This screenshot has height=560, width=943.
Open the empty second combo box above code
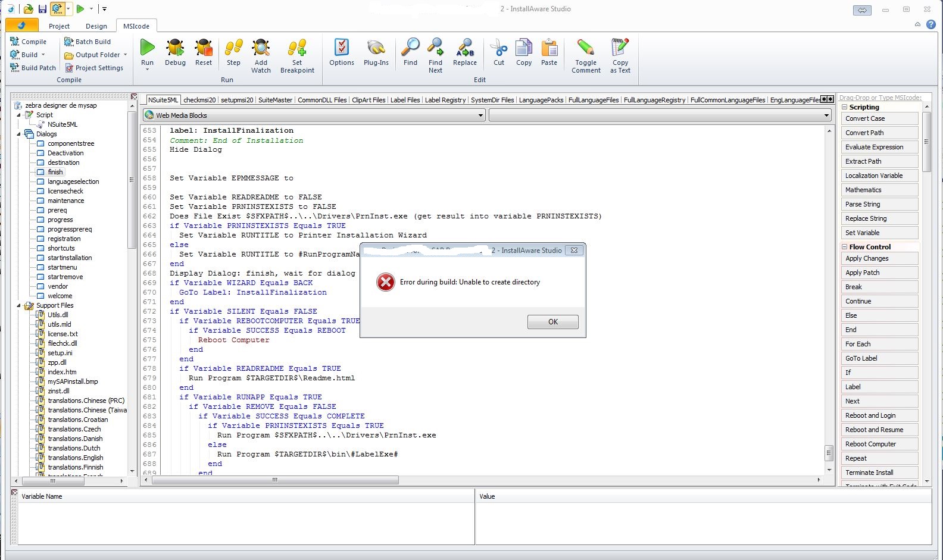(x=660, y=115)
